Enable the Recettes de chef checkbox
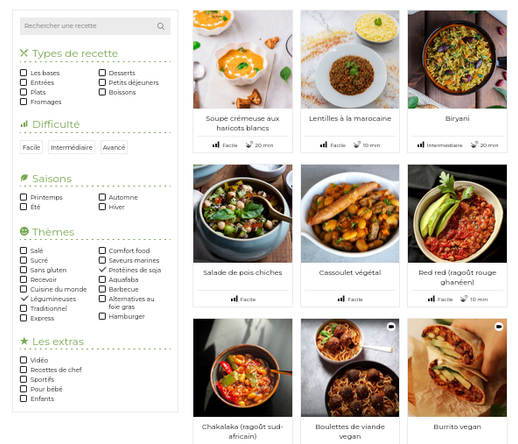This screenshot has width=518, height=444. point(23,369)
